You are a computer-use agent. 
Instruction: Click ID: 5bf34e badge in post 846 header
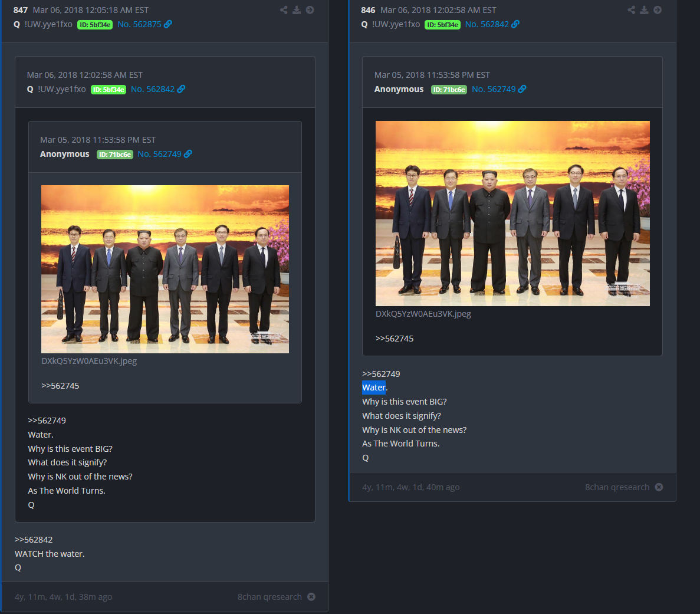pos(442,25)
